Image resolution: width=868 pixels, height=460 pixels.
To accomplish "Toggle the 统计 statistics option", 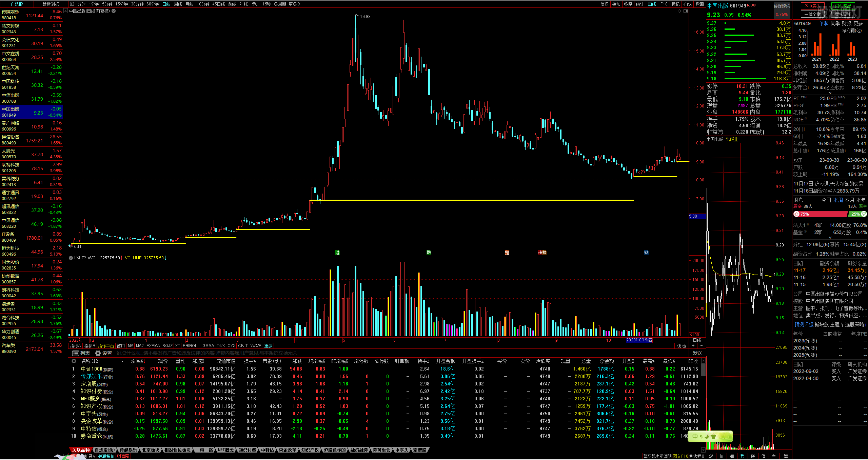I will tap(640, 4).
